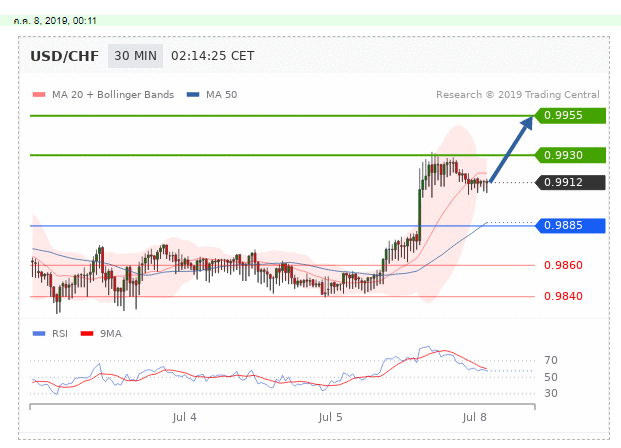Click the 9MA legend label
This screenshot has height=448, width=621.
point(111,334)
